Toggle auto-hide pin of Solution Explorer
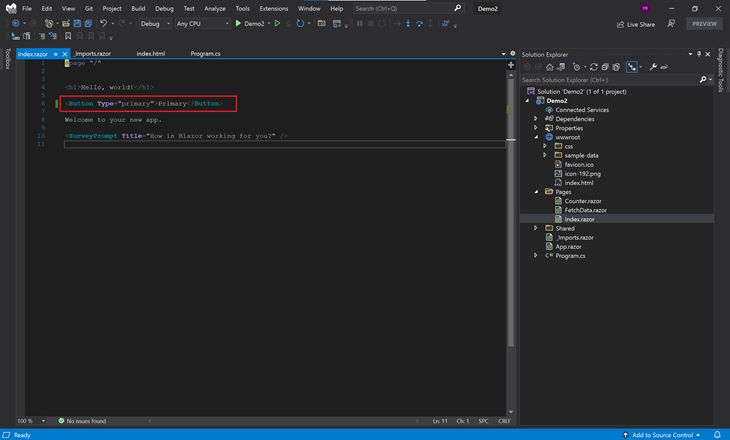 pyautogui.click(x=699, y=54)
